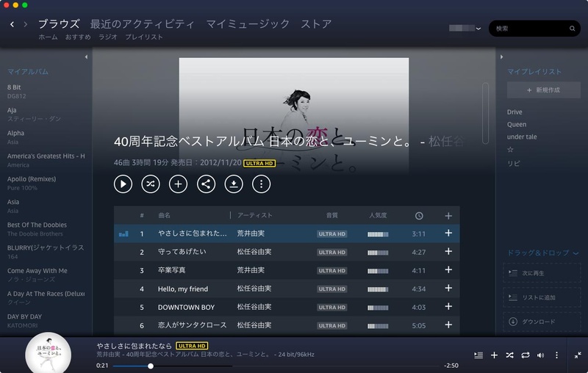Screen dimensions: 588x373
Task: Select the ラジオ sub-tab
Action: click(108, 37)
